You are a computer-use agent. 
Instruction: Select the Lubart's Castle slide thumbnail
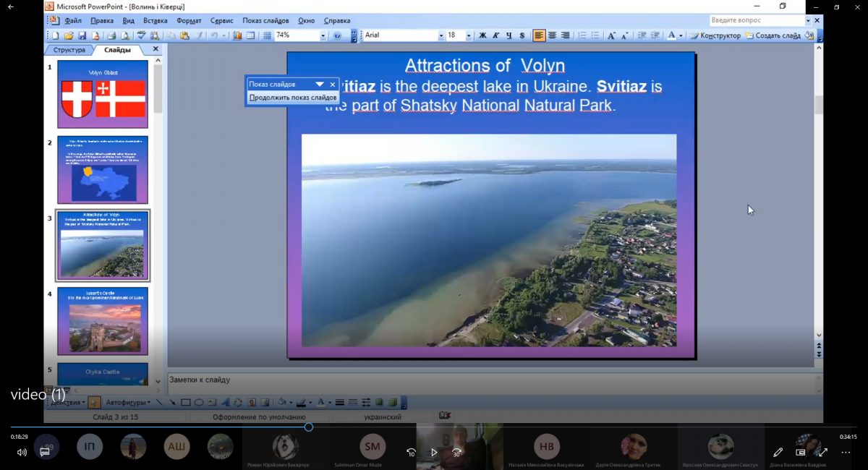click(x=103, y=320)
